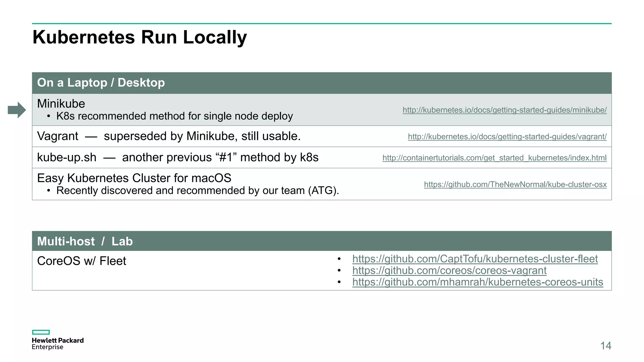Open the mhamrah kubernetes-coreos-units link

[x=478, y=282]
